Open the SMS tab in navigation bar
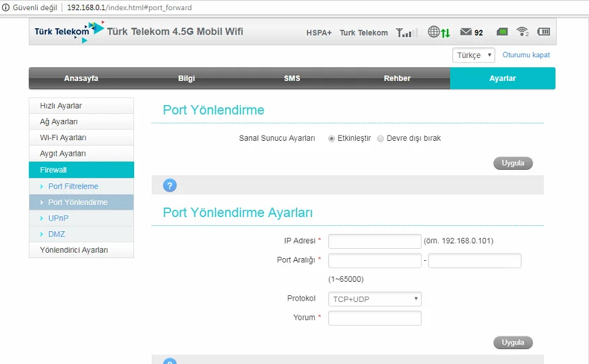The image size is (589, 364). (292, 78)
